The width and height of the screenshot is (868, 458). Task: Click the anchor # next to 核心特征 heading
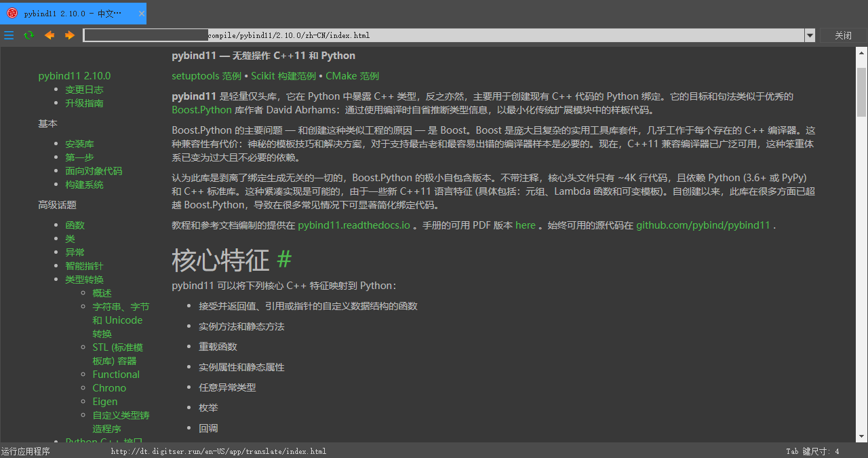[x=283, y=259]
